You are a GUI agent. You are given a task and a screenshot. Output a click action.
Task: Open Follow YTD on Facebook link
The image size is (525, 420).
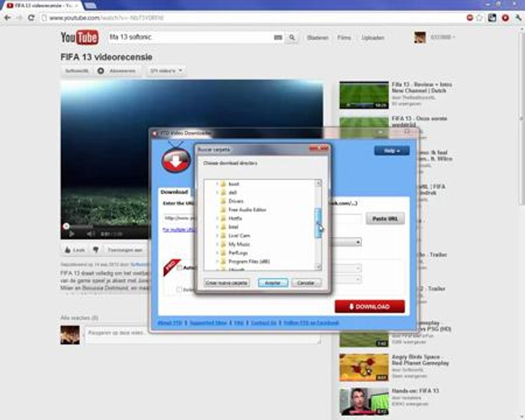click(311, 323)
